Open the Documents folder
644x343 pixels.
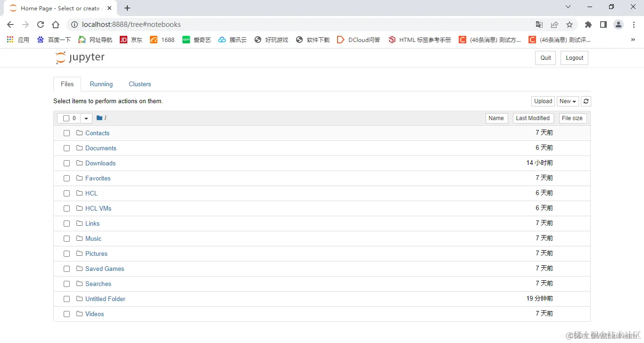tap(101, 148)
